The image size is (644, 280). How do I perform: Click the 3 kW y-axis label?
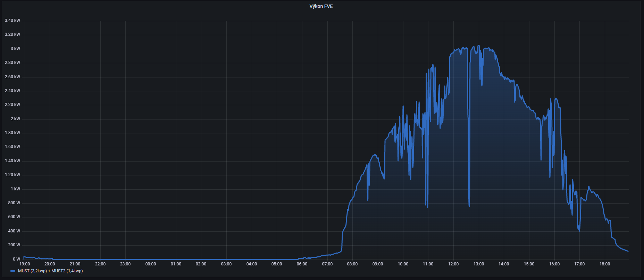(x=15, y=49)
